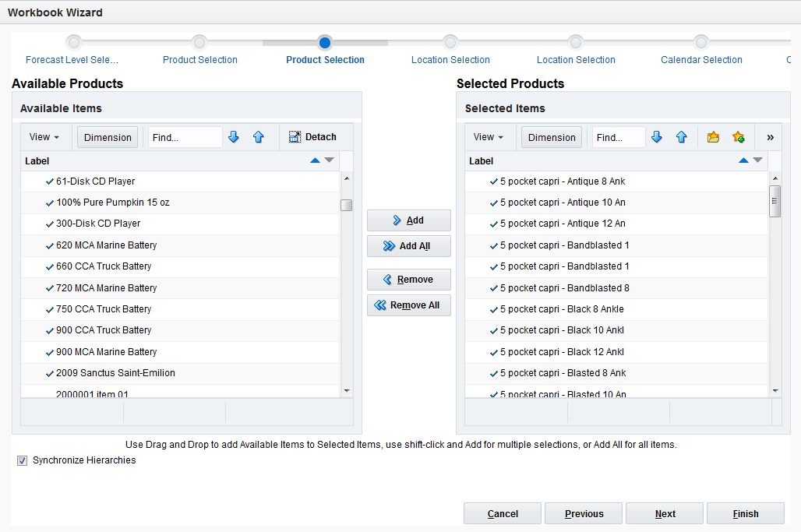
Task: Open View menu in Available Items
Action: click(x=44, y=137)
